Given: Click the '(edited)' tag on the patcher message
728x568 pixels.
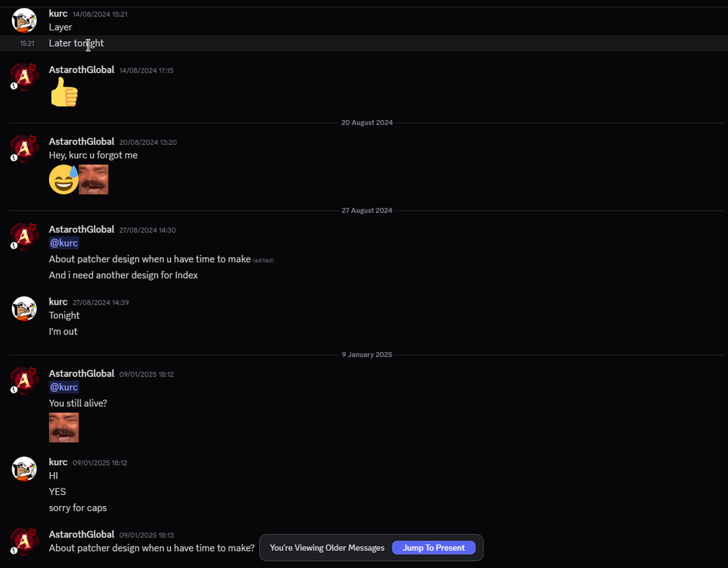Looking at the screenshot, I should click(x=263, y=261).
